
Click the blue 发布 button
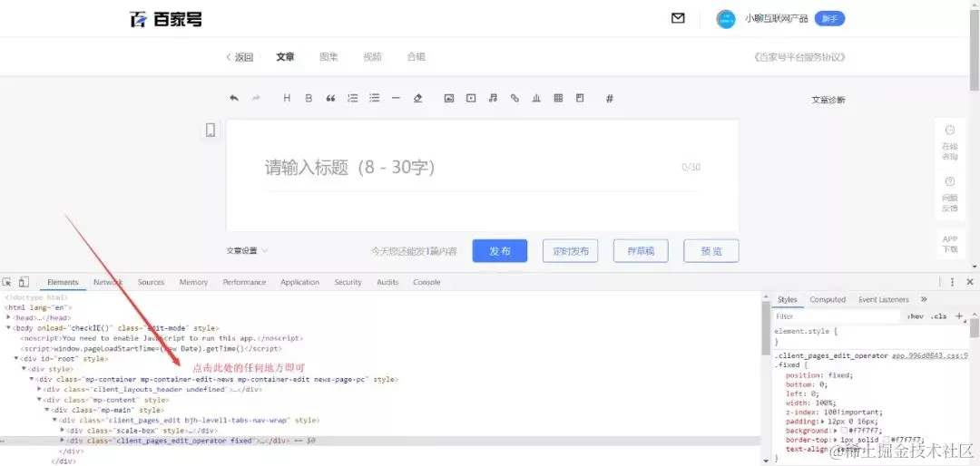click(500, 251)
